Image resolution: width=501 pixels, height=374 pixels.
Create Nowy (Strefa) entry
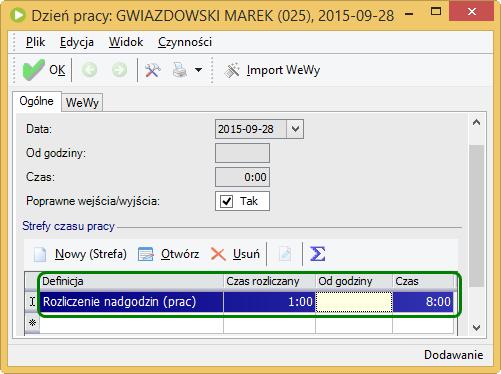[x=80, y=254]
